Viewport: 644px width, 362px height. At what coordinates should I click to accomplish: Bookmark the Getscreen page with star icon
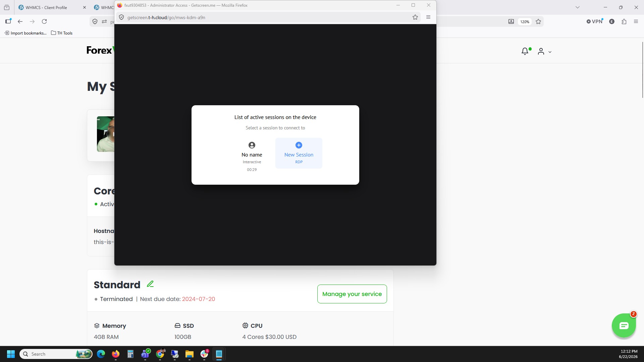415,17
